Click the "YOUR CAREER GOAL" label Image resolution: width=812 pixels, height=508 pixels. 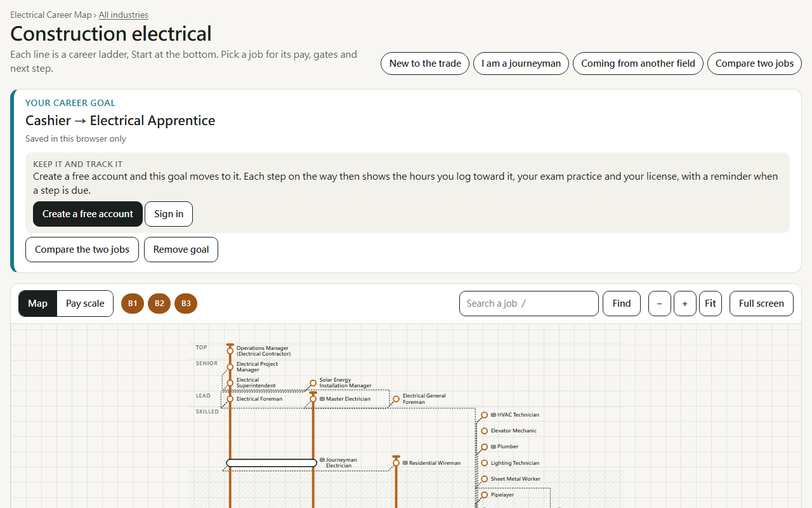pyautogui.click(x=70, y=103)
